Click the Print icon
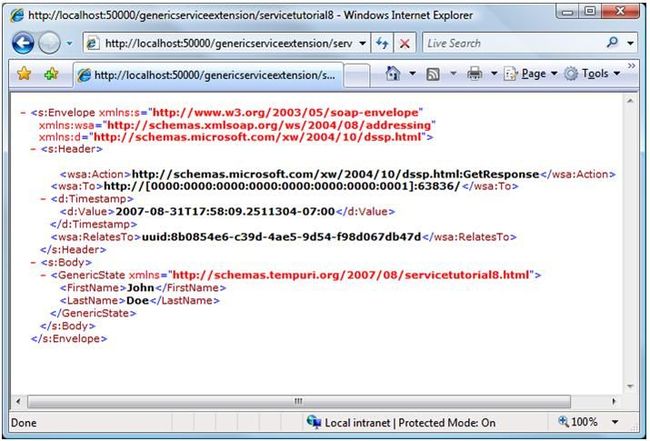650x441 pixels. [x=474, y=74]
